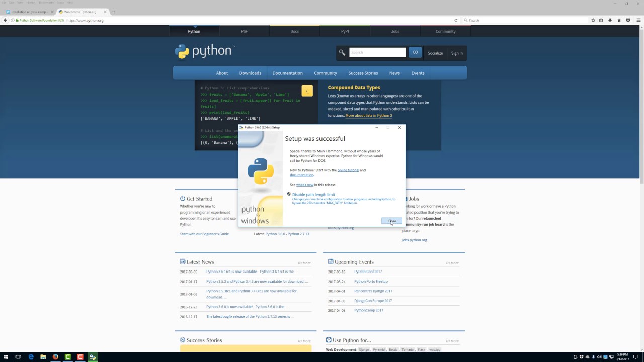Open the PyDelhiConf 2017 event

(368, 271)
